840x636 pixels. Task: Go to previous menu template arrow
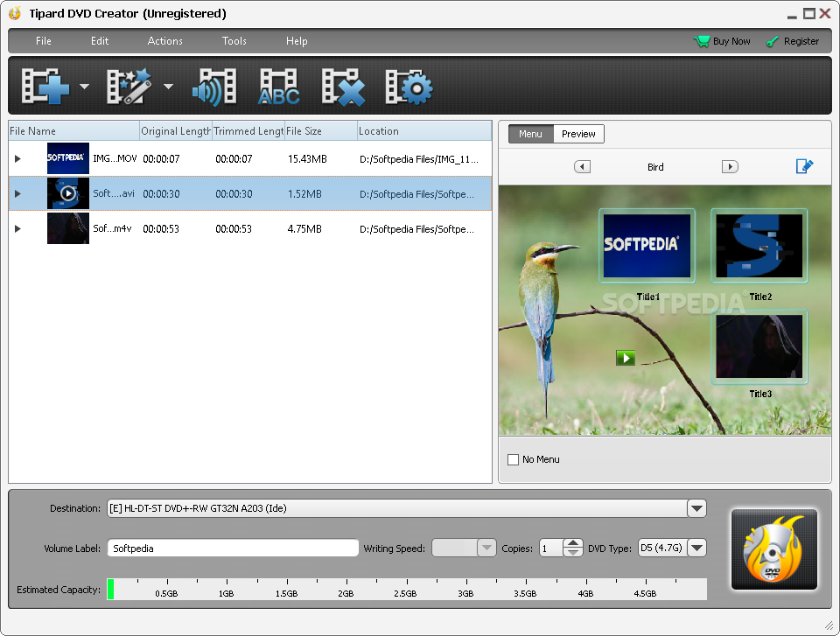point(583,166)
